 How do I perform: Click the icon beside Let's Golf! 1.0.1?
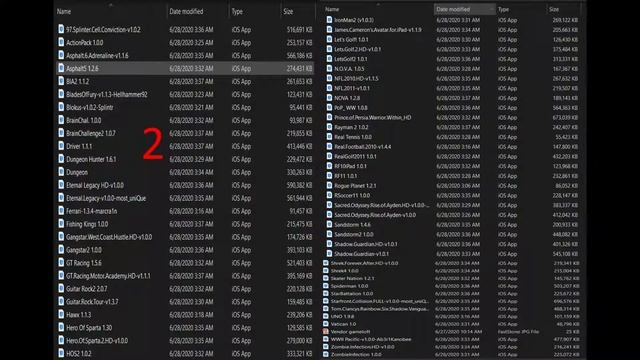point(329,39)
